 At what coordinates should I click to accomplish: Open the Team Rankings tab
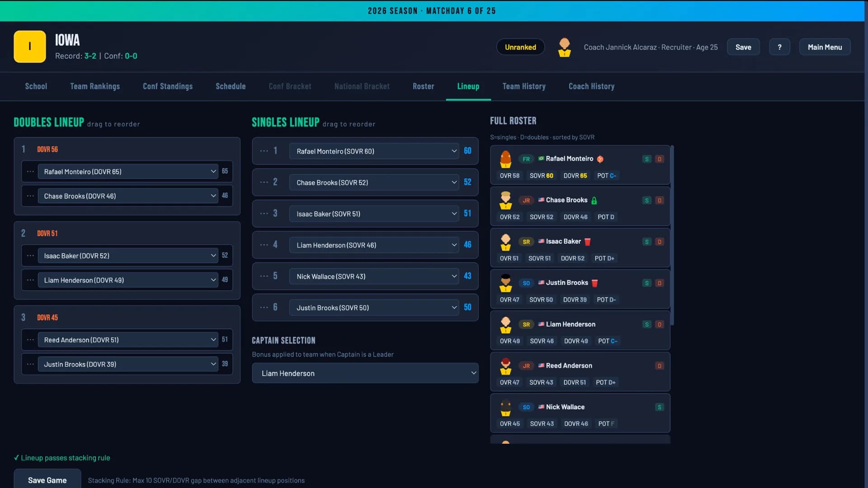click(x=95, y=86)
